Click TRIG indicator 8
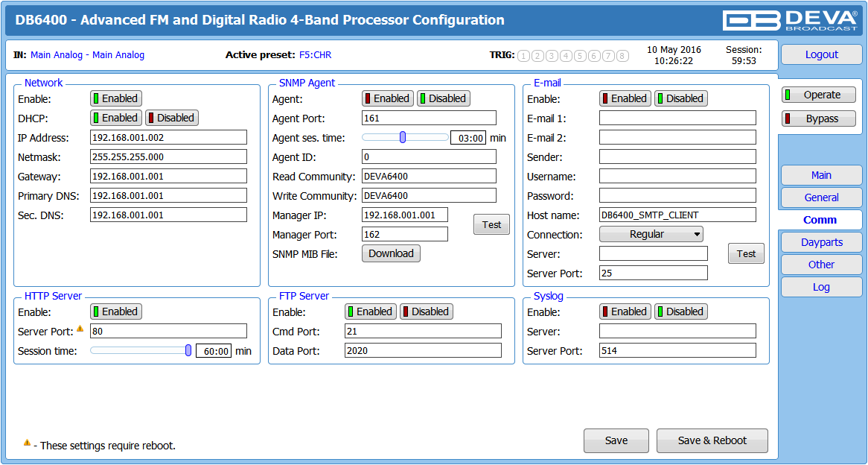868x465 pixels. coord(623,55)
